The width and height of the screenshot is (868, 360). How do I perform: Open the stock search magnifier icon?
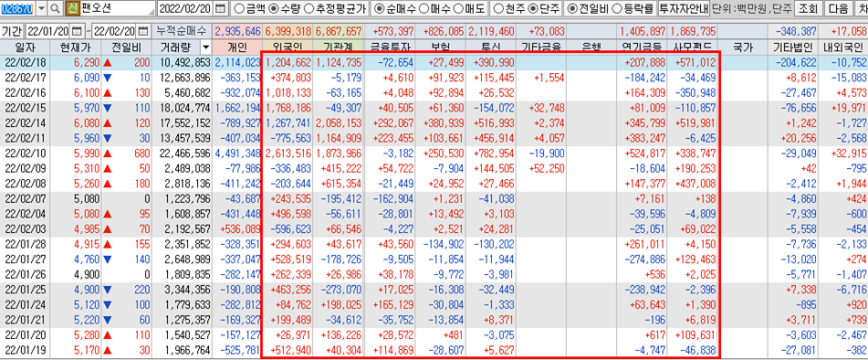(56, 8)
